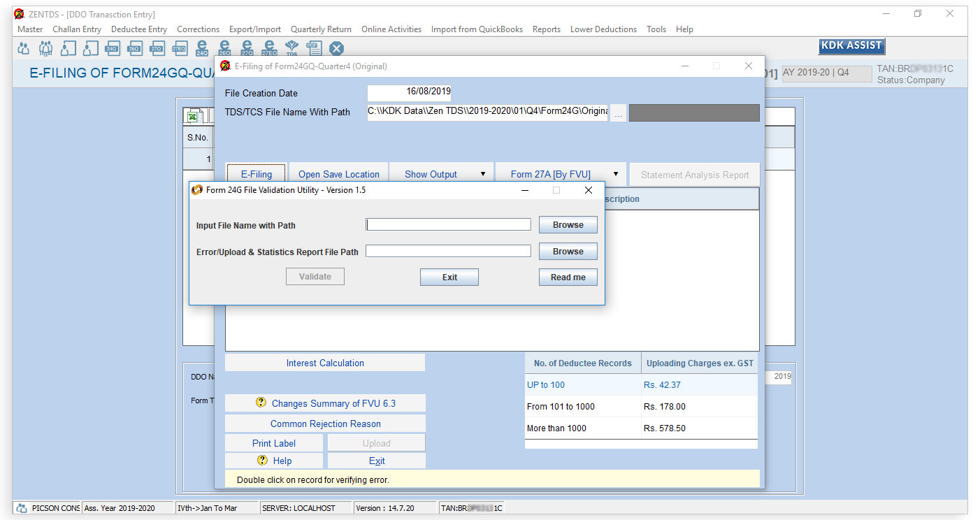Click the Form 24G utility title bar icon

click(x=197, y=190)
